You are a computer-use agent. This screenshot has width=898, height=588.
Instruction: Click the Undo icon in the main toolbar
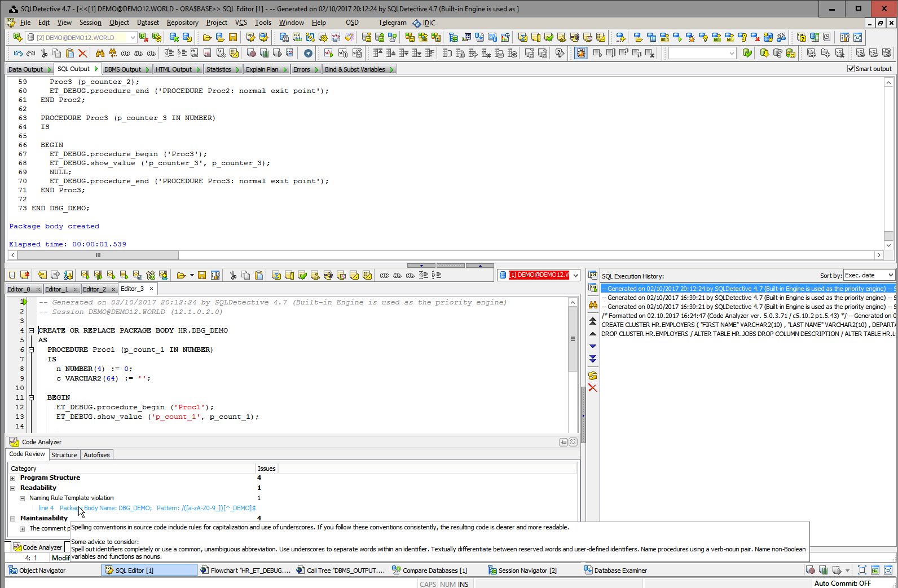click(18, 54)
